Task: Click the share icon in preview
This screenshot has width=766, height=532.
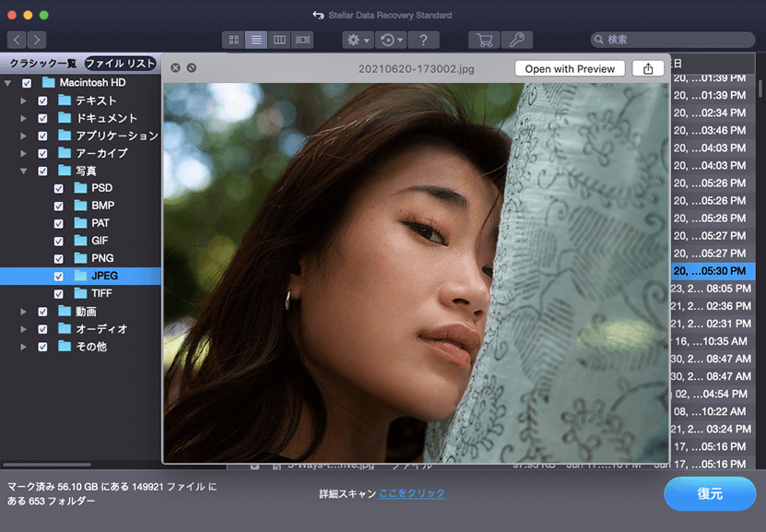Action: point(648,68)
